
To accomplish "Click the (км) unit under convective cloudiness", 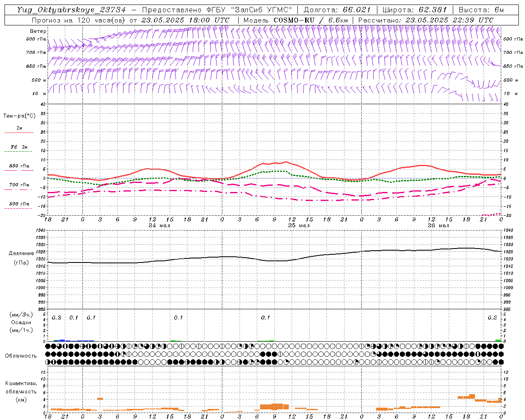I will tap(21, 399).
